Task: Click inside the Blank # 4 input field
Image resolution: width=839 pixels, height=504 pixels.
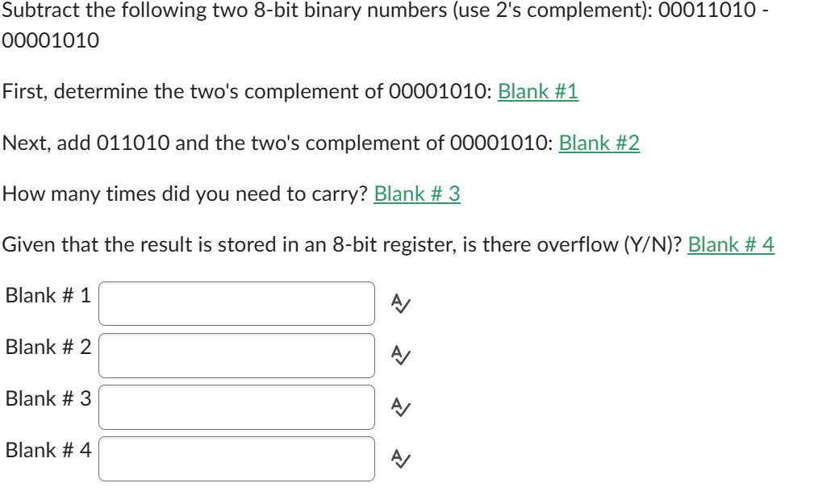Action: [238, 455]
